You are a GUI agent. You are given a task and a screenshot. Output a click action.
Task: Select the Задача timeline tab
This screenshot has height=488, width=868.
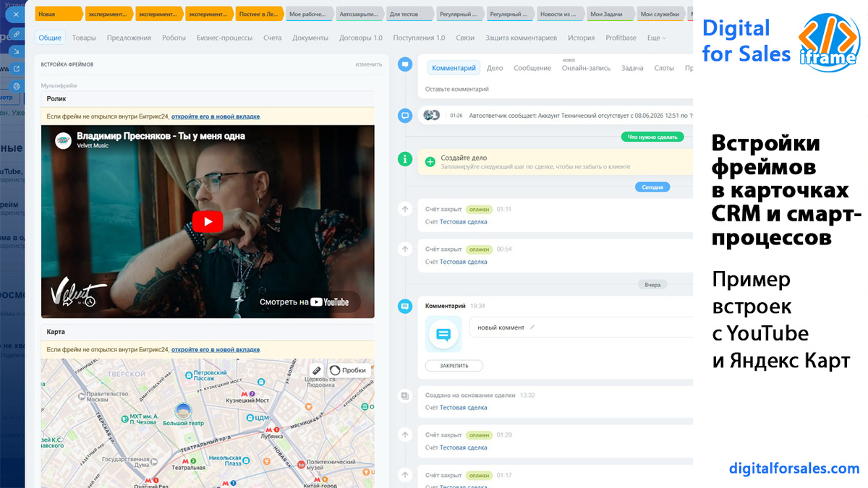632,68
